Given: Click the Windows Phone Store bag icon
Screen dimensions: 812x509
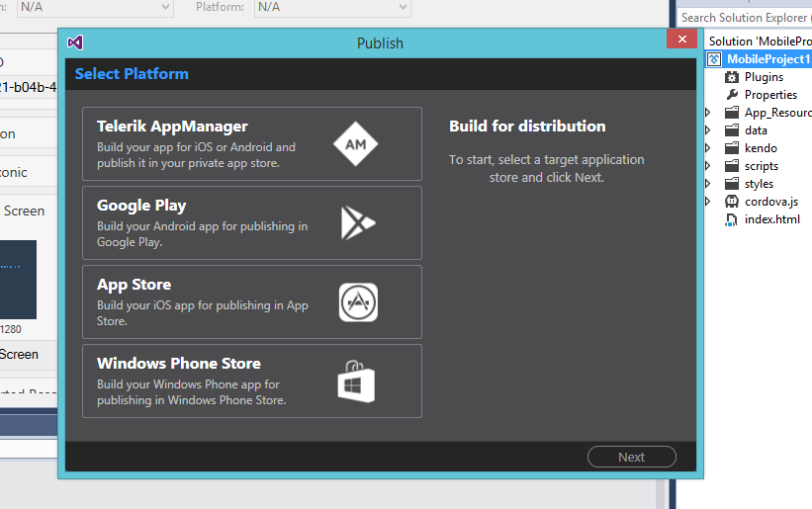Looking at the screenshot, I should coord(356,382).
